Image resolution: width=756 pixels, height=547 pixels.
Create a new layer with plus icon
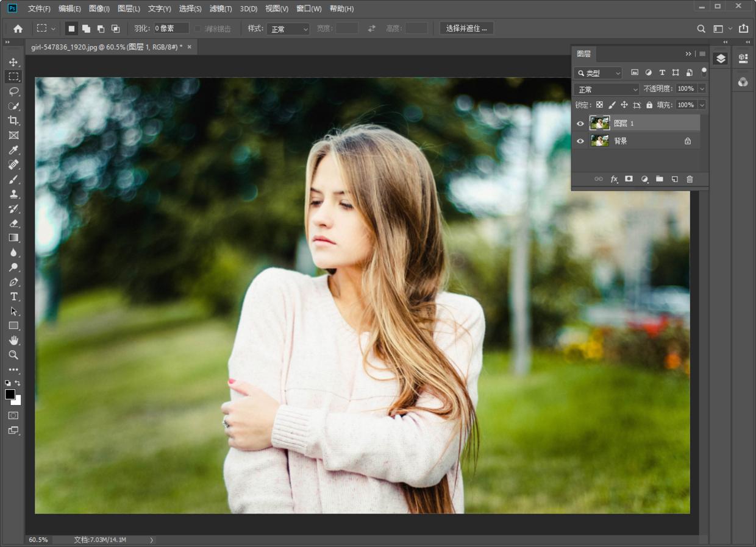tap(674, 179)
